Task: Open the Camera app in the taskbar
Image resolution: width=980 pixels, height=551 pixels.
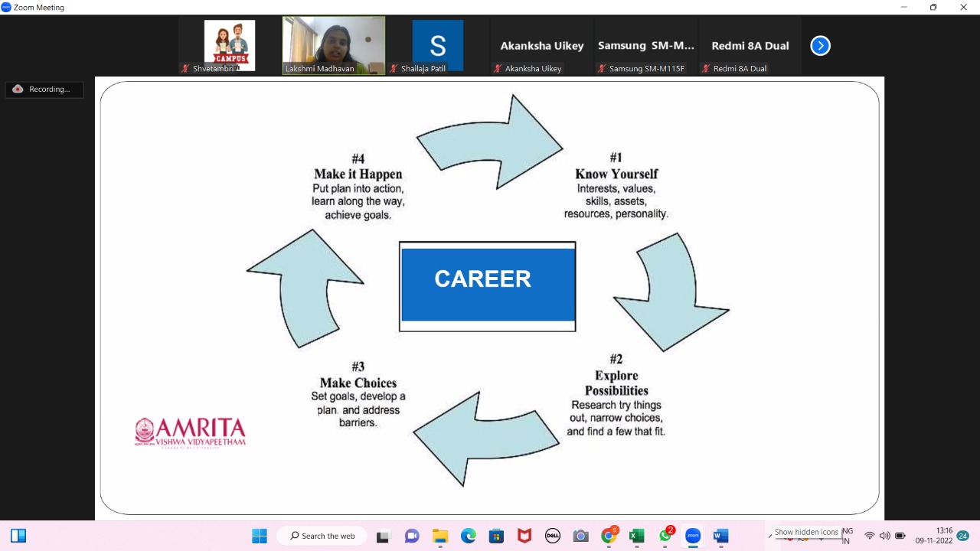Action: (580, 536)
